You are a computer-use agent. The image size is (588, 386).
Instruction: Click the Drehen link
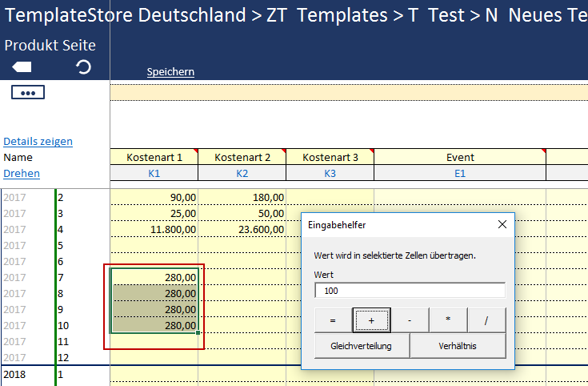22,174
